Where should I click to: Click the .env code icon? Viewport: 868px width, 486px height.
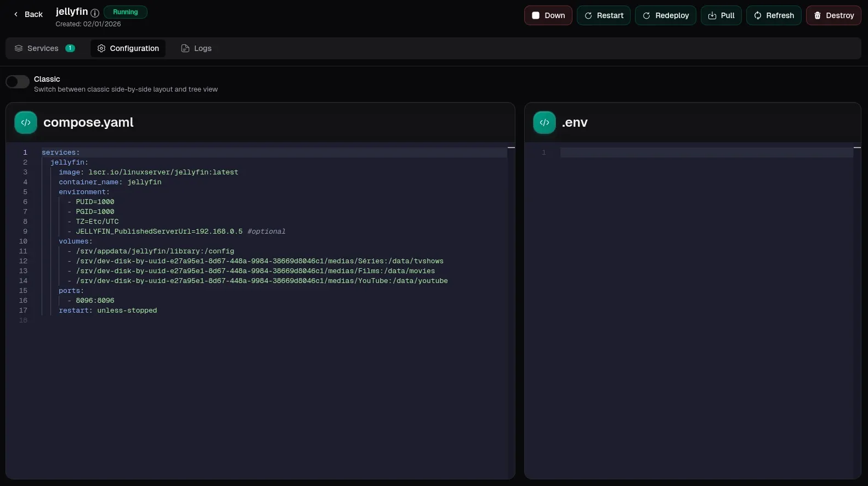click(x=544, y=122)
